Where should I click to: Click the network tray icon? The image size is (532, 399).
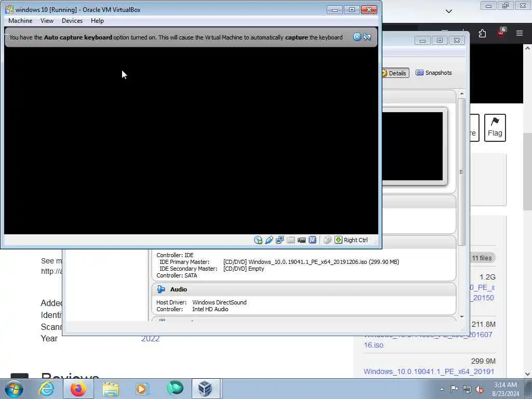[467, 390]
